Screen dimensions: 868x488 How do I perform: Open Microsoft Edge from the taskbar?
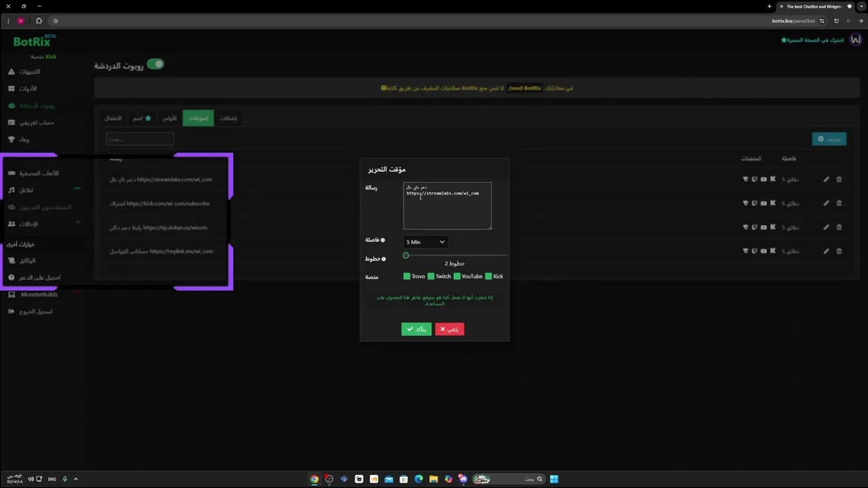[x=418, y=479]
